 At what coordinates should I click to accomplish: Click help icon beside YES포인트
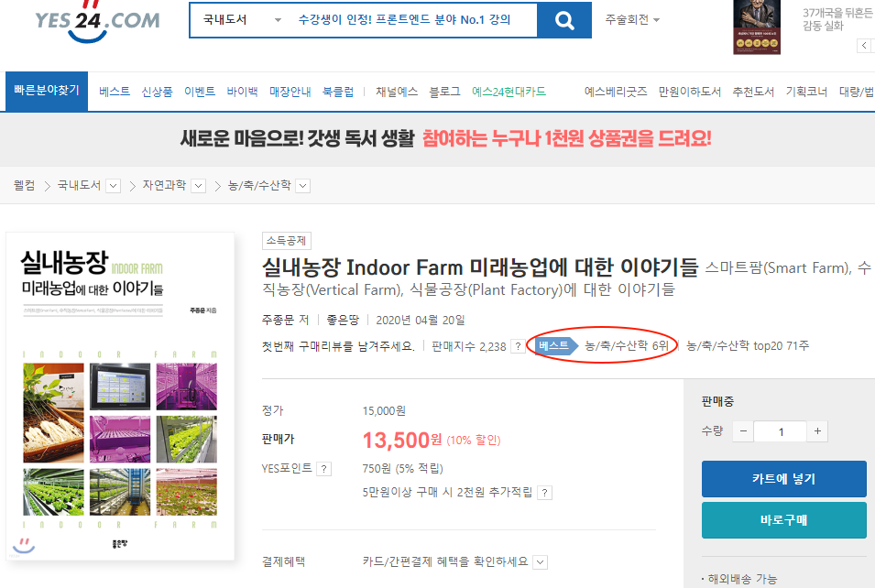(323, 469)
